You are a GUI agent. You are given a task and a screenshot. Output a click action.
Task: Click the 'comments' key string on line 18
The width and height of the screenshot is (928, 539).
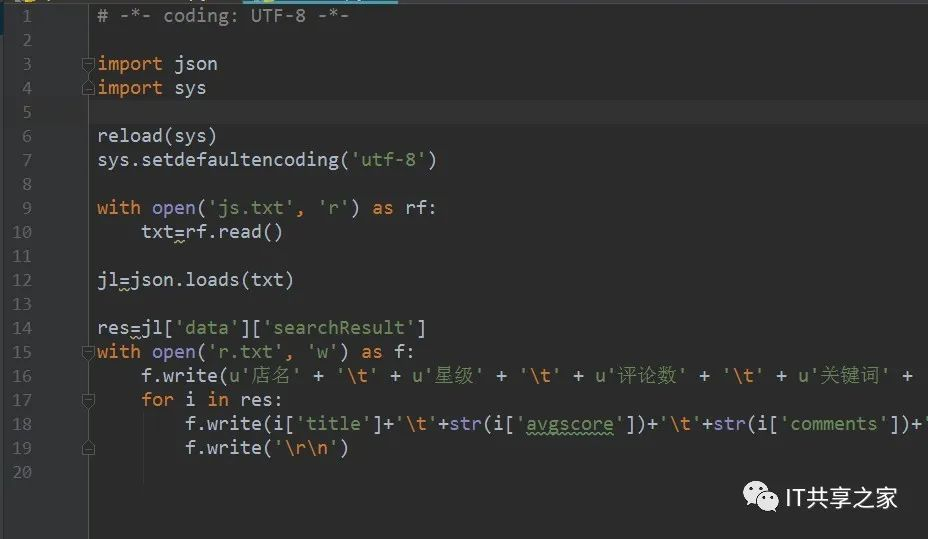coord(834,424)
